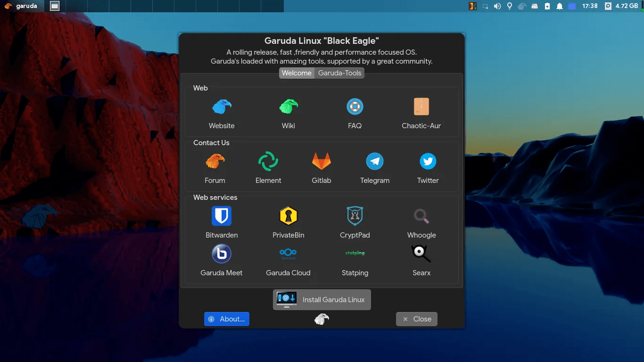The width and height of the screenshot is (644, 362).
Task: Click the Install Garuda Linux button
Action: tap(322, 300)
